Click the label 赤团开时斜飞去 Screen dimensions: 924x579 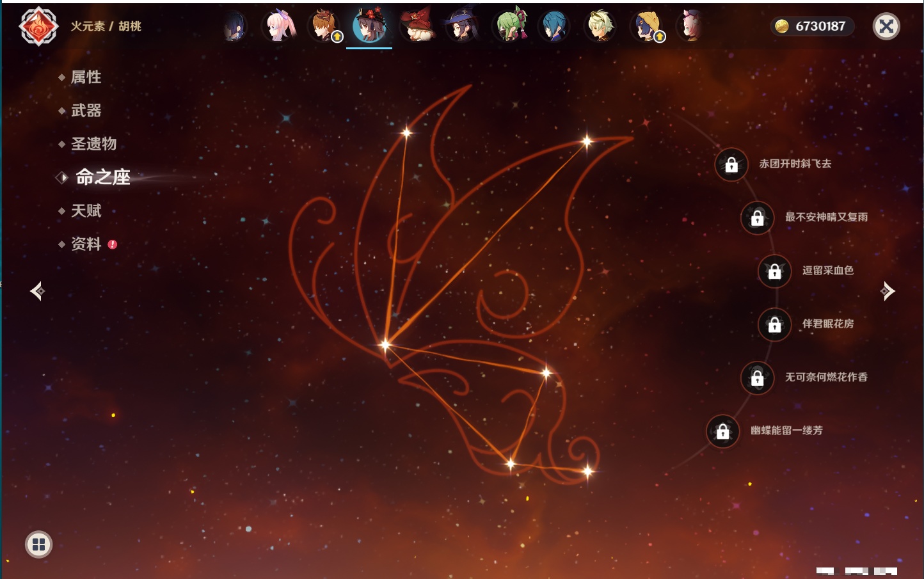click(x=795, y=164)
